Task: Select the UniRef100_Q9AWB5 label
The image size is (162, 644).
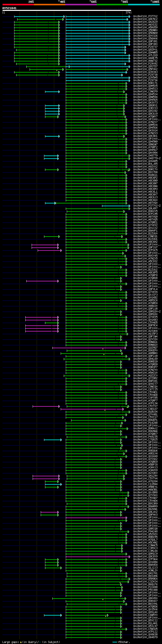Action: tap(145, 52)
